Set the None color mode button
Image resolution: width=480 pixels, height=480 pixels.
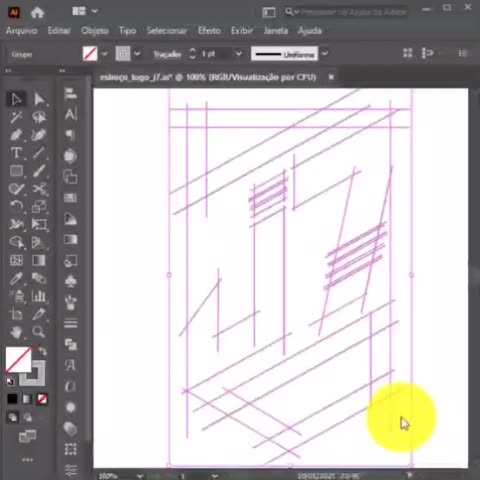42,399
